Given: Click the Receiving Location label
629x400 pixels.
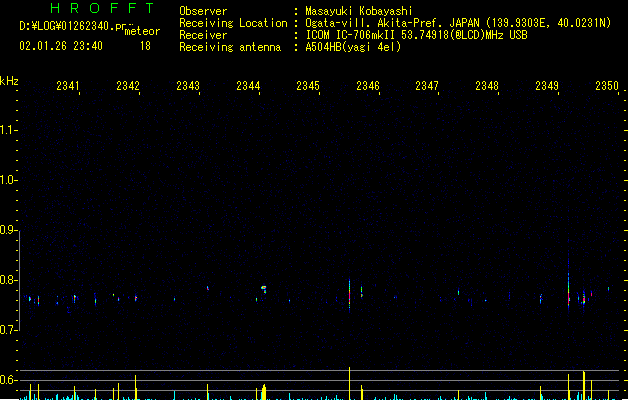Looking at the screenshot, I should (x=233, y=23).
